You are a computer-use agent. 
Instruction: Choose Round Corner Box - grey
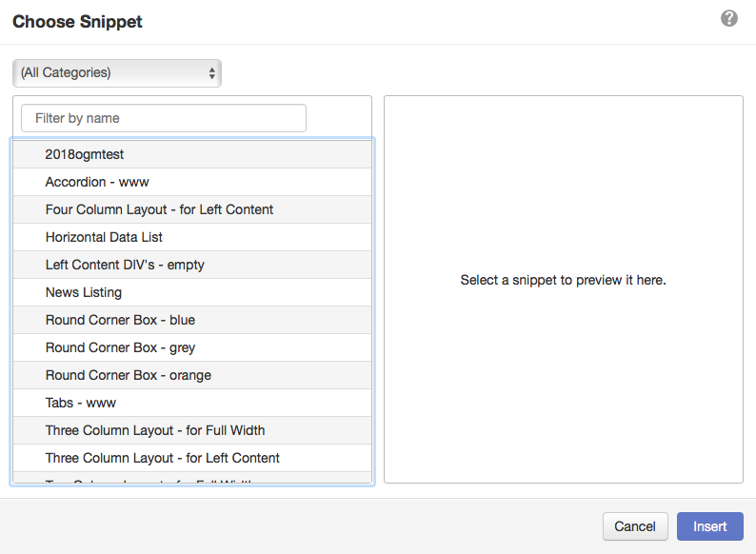click(192, 347)
